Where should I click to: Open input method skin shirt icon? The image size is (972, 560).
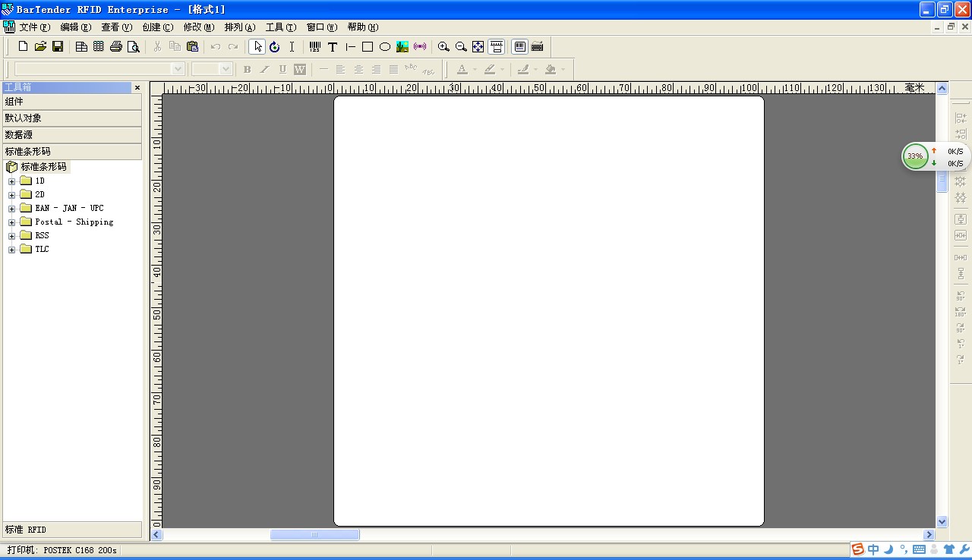tap(949, 549)
